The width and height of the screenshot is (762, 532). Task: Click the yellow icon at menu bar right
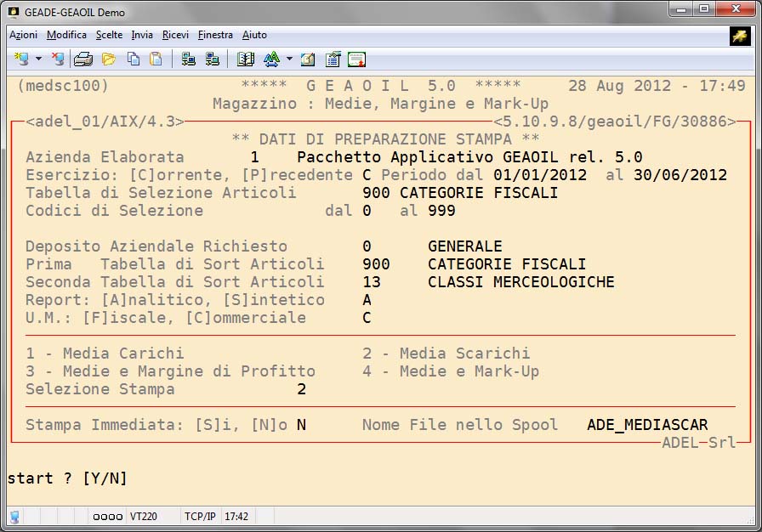point(739,36)
